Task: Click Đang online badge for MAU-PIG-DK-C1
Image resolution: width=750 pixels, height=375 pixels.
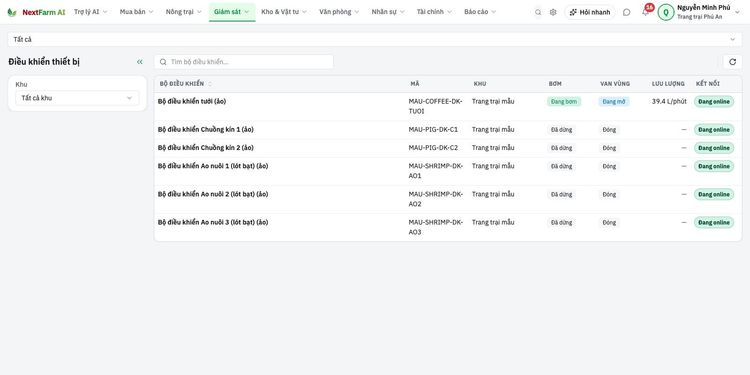Action: tap(714, 130)
